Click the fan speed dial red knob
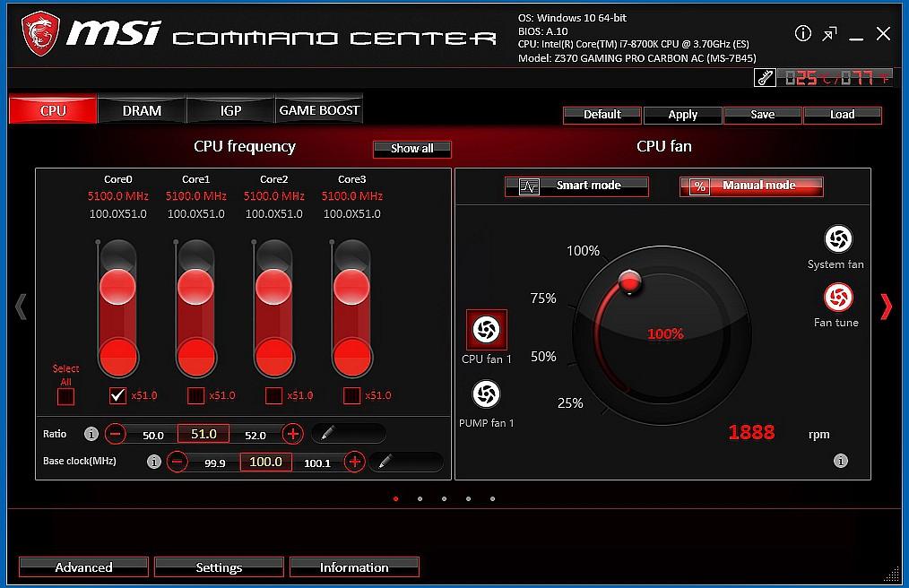 (629, 281)
